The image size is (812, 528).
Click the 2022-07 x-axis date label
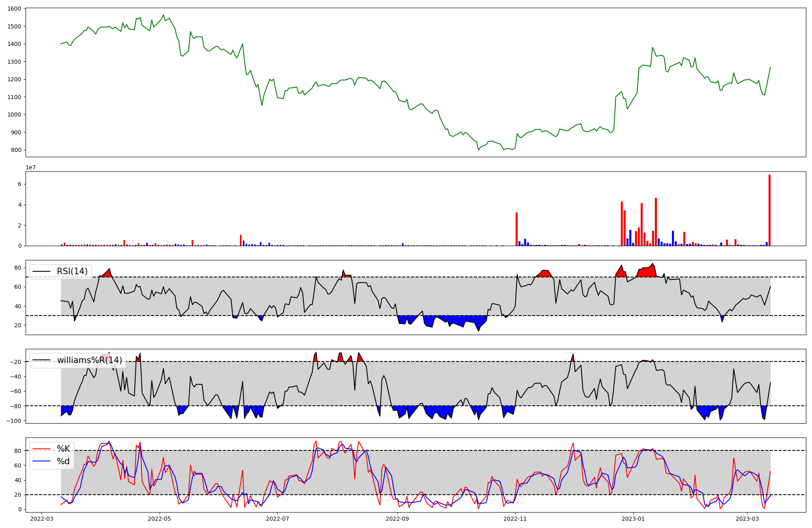pos(277,519)
